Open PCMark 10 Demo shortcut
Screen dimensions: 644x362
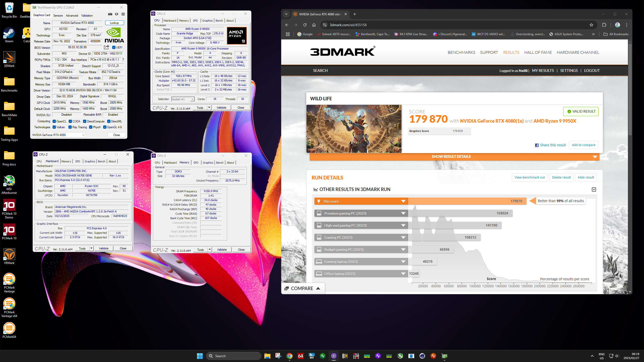pyautogui.click(x=9, y=209)
